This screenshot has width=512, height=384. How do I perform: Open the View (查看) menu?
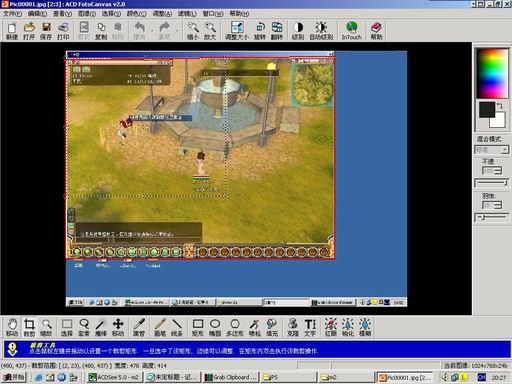coord(62,14)
